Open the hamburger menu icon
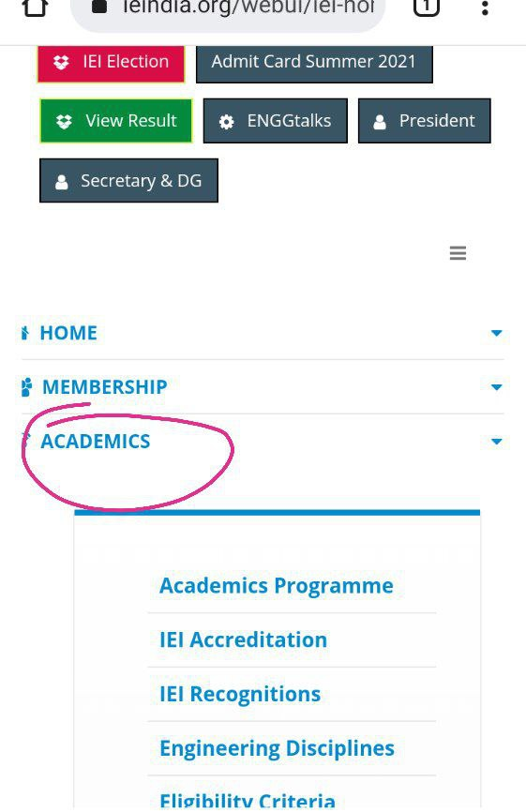 (x=458, y=253)
